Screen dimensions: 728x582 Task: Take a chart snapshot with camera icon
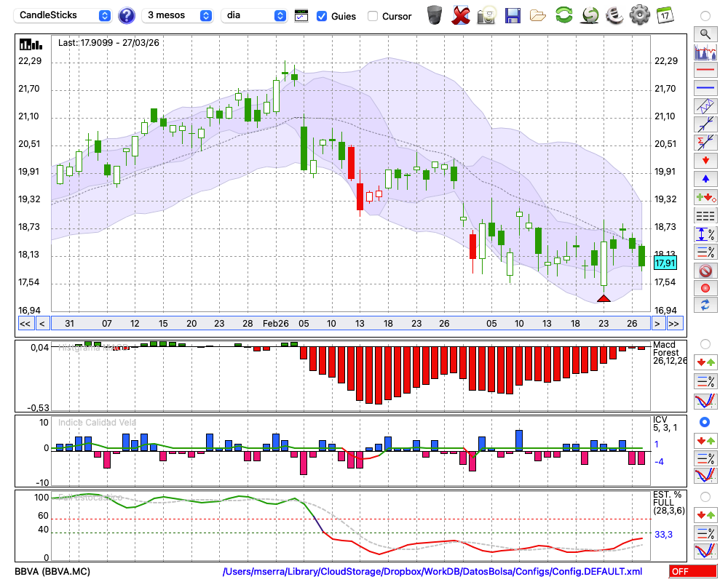pyautogui.click(x=487, y=15)
